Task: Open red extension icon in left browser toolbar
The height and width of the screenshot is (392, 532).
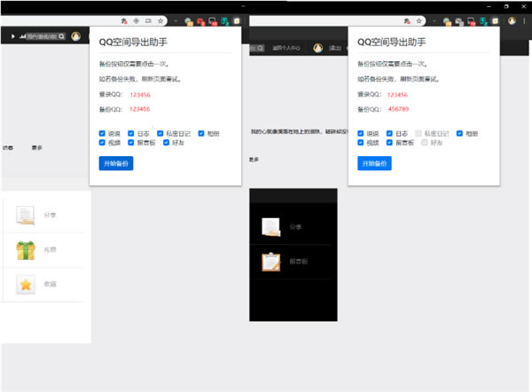Action: (201, 21)
